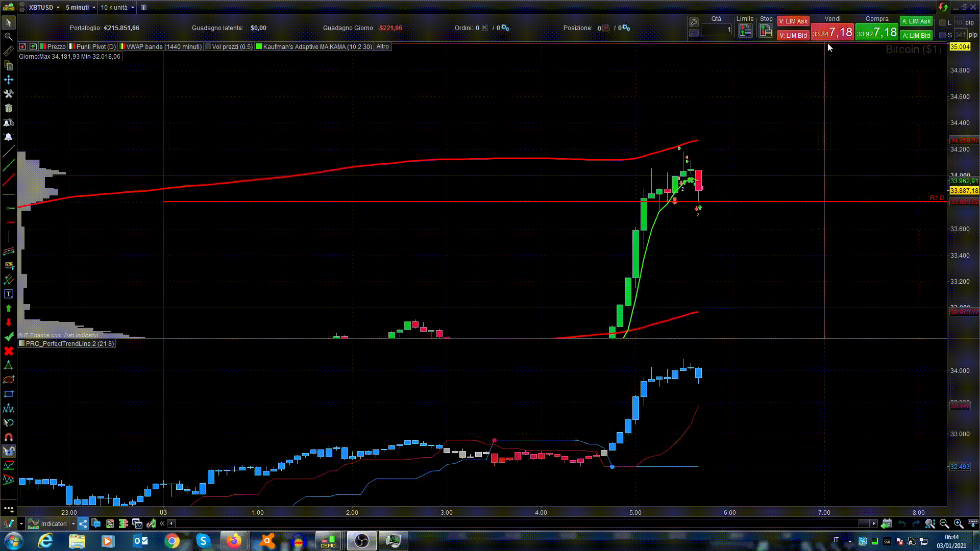Select the text annotation tool
Screen dimensions: 980x551
click(x=8, y=294)
